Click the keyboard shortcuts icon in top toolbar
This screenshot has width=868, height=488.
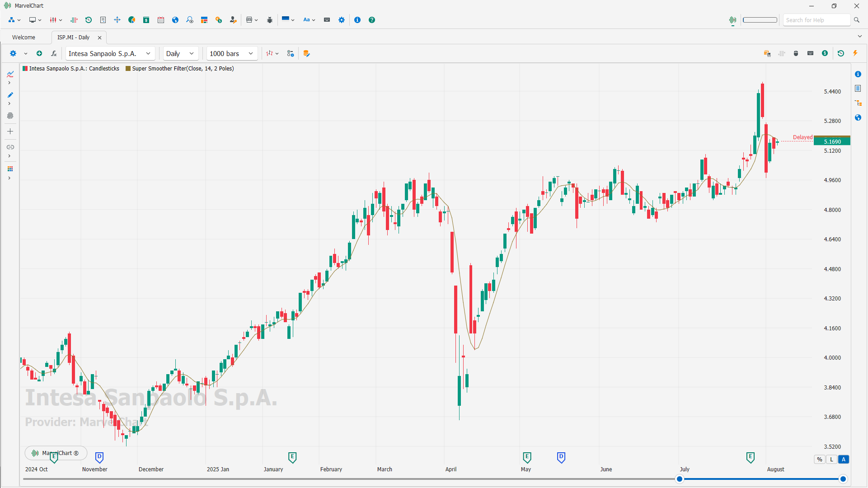[x=327, y=20]
